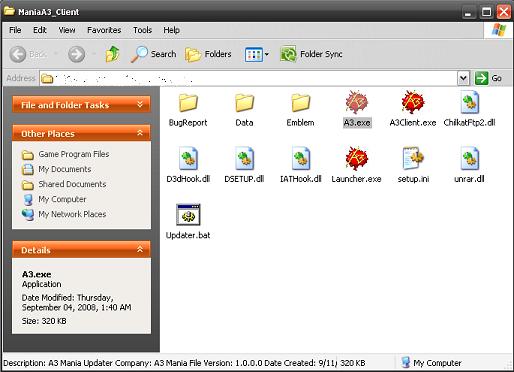This screenshot has height=372, width=514.
Task: Go to My Network Places
Action: pyautogui.click(x=72, y=214)
